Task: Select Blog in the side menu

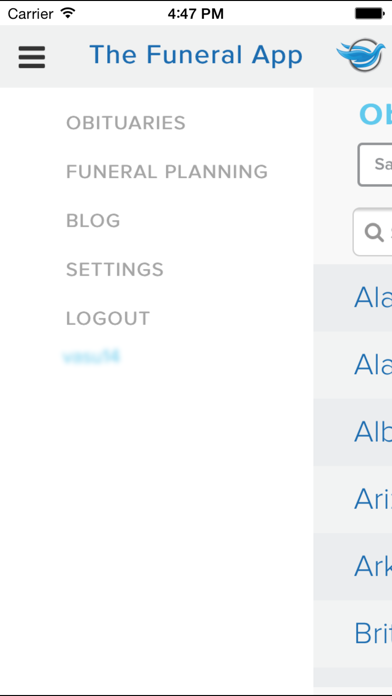Action: 93,221
